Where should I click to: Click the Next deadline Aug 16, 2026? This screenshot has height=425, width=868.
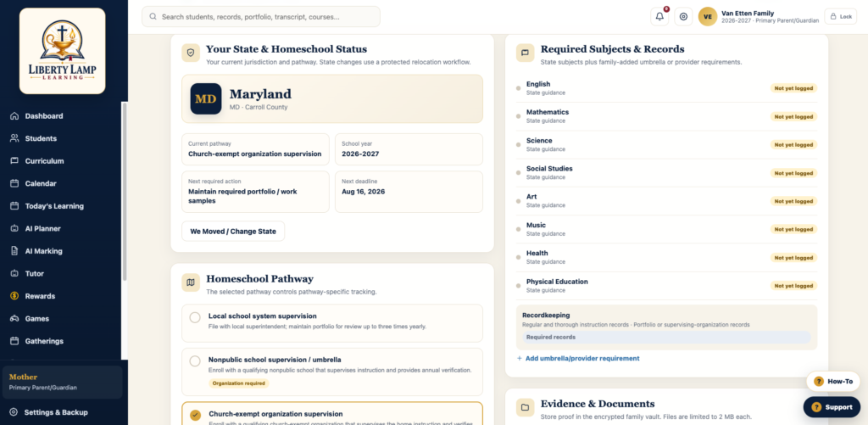409,192
